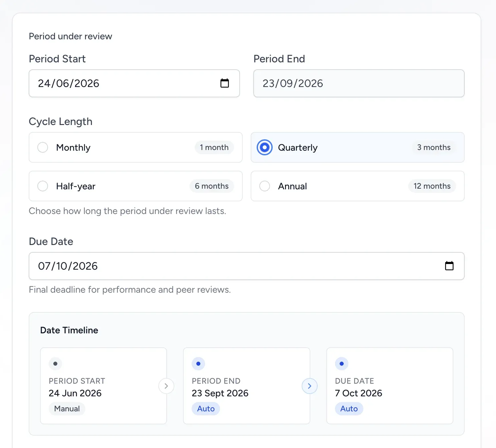Image resolution: width=496 pixels, height=448 pixels.
Task: Click the blue dot on Period End card
Action: click(x=198, y=364)
